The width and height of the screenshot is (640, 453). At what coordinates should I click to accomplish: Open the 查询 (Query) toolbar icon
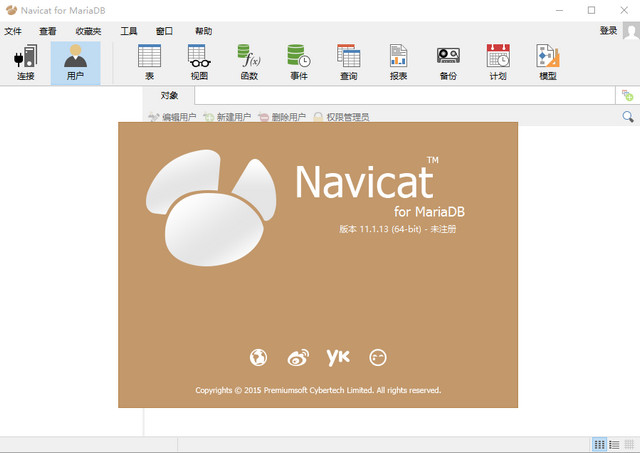tap(349, 62)
